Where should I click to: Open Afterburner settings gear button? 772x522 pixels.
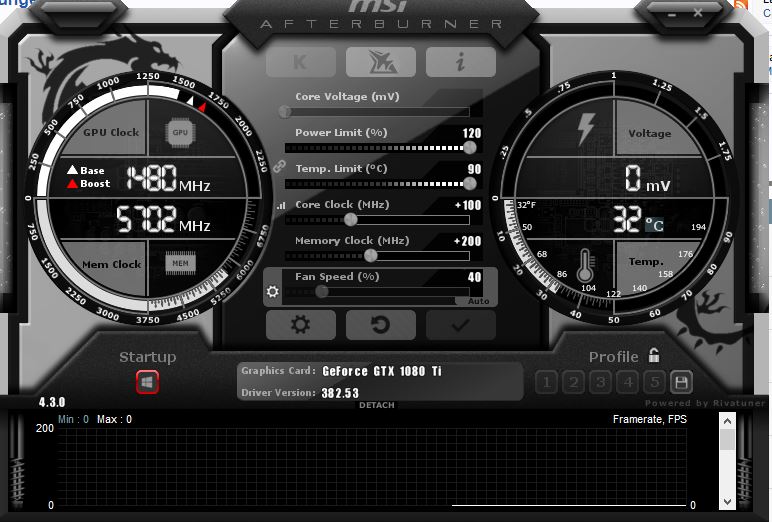301,325
